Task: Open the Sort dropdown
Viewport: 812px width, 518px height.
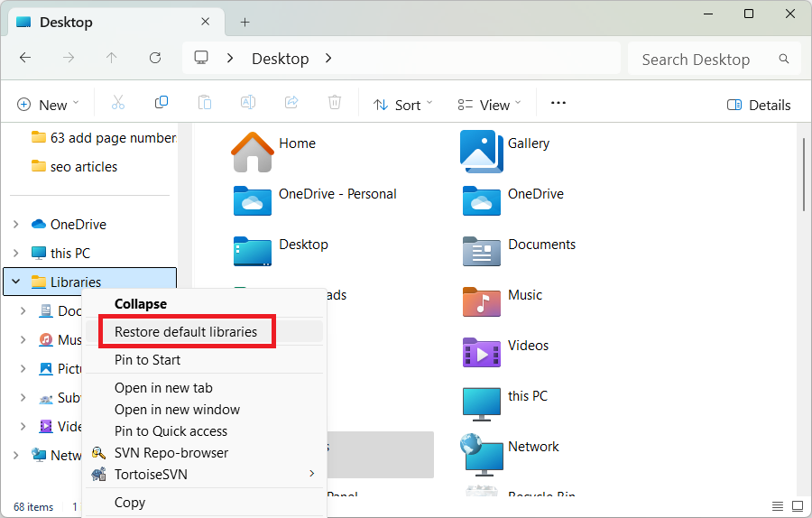Action: coord(402,105)
